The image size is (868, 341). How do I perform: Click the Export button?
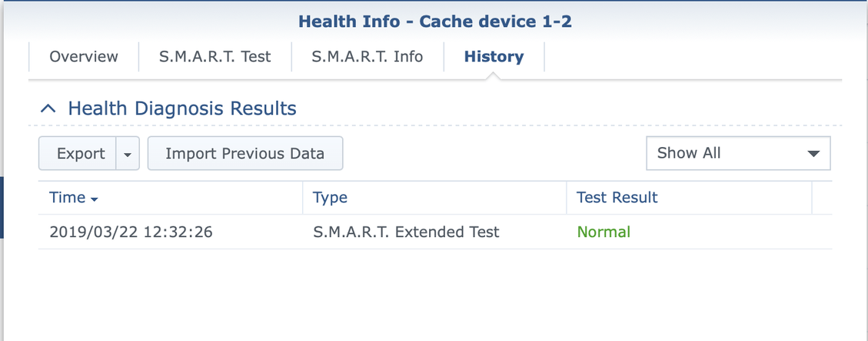tap(80, 154)
